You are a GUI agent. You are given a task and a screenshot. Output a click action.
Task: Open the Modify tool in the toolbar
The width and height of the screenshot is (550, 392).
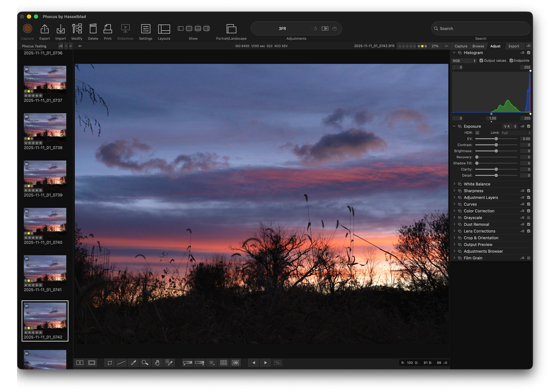pos(77,29)
